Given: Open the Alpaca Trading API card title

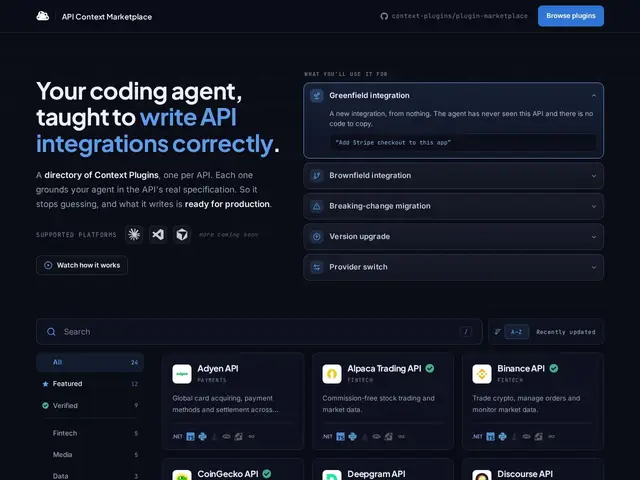Looking at the screenshot, I should (x=384, y=369).
